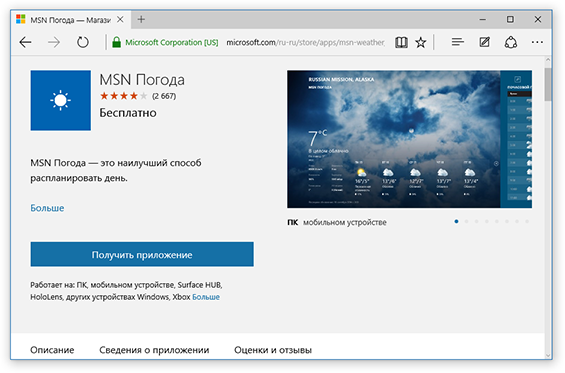This screenshot has height=373, width=565.
Task: Add page to favorites star icon
Action: click(x=421, y=43)
